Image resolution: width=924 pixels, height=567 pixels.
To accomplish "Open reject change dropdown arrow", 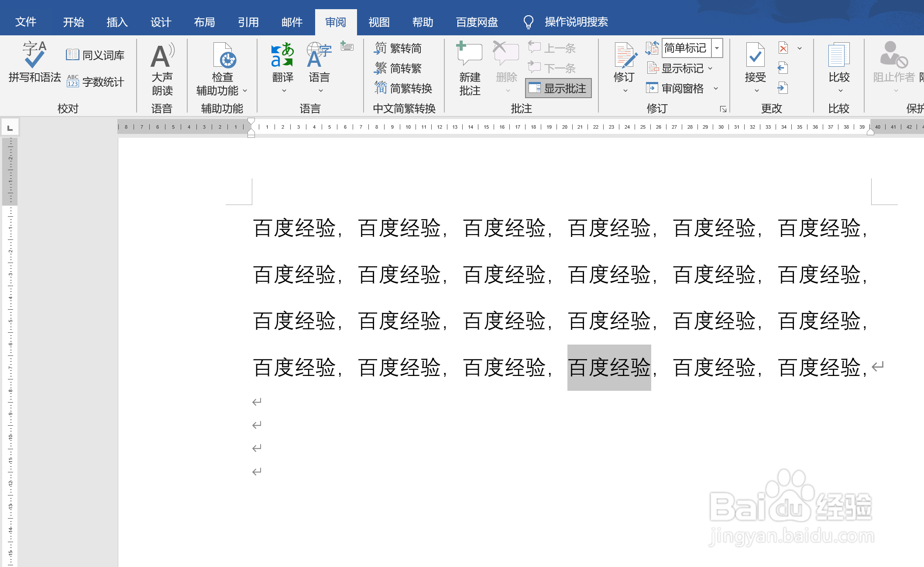I will (800, 48).
